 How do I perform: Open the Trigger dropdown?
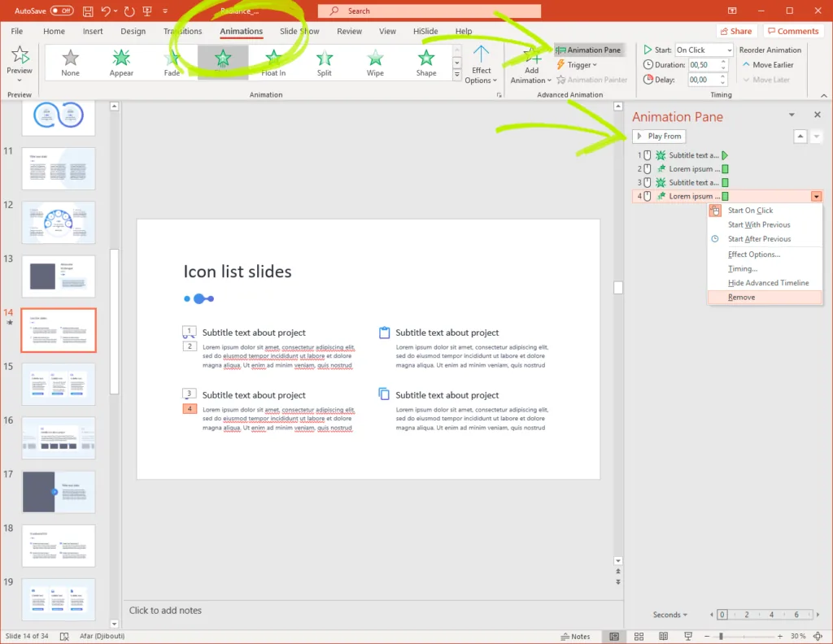pyautogui.click(x=577, y=65)
